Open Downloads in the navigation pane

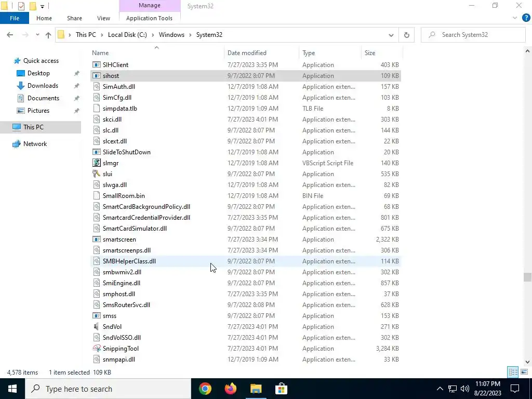point(43,86)
